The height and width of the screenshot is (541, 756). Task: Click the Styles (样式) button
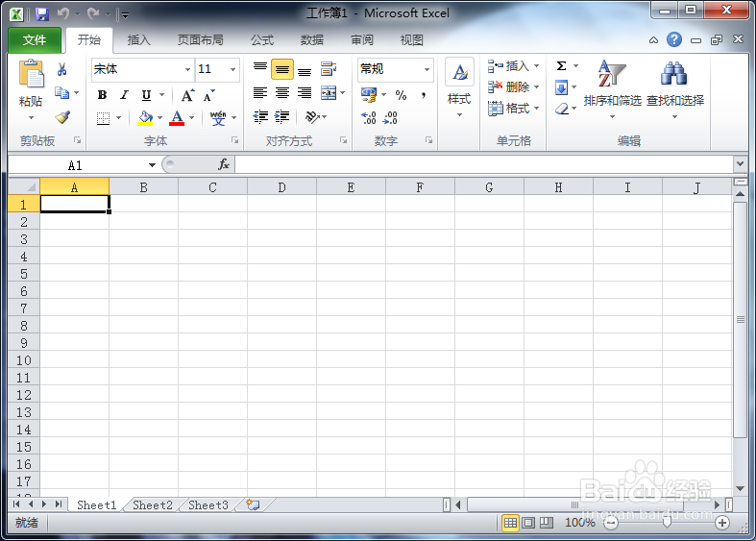tap(459, 88)
